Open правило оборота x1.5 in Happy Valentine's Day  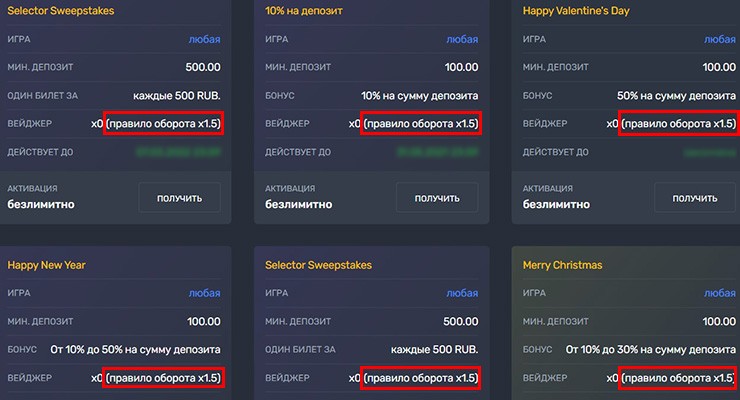(678, 124)
